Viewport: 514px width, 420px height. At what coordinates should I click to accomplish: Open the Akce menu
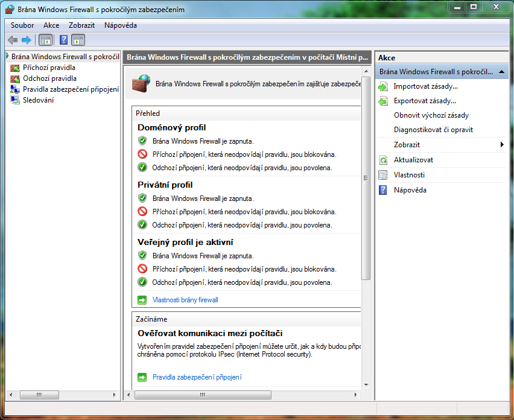coord(51,25)
